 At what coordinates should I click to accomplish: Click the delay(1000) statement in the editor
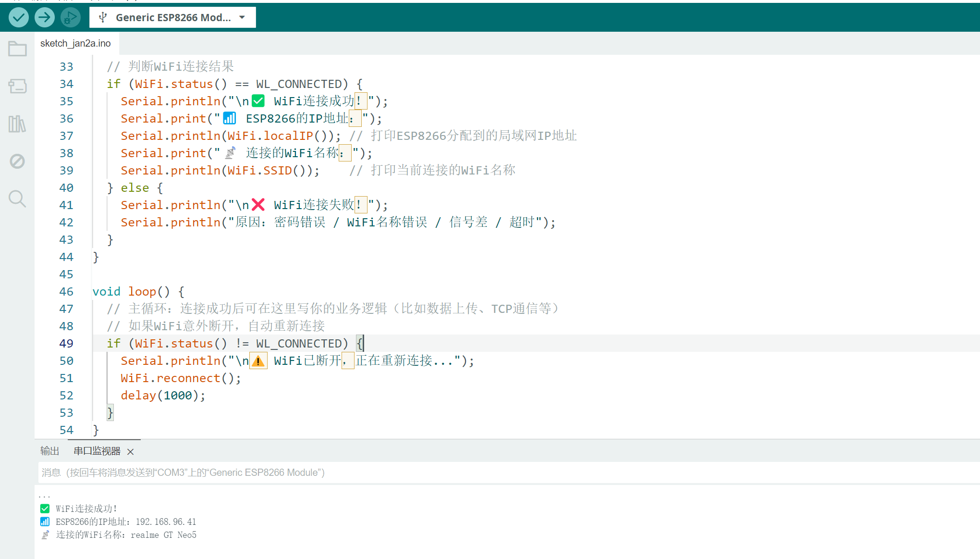[x=162, y=396]
